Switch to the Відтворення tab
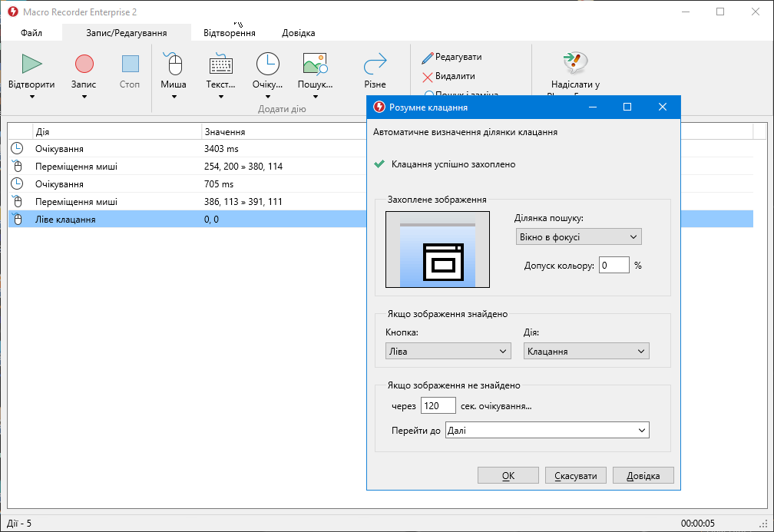 pyautogui.click(x=230, y=33)
